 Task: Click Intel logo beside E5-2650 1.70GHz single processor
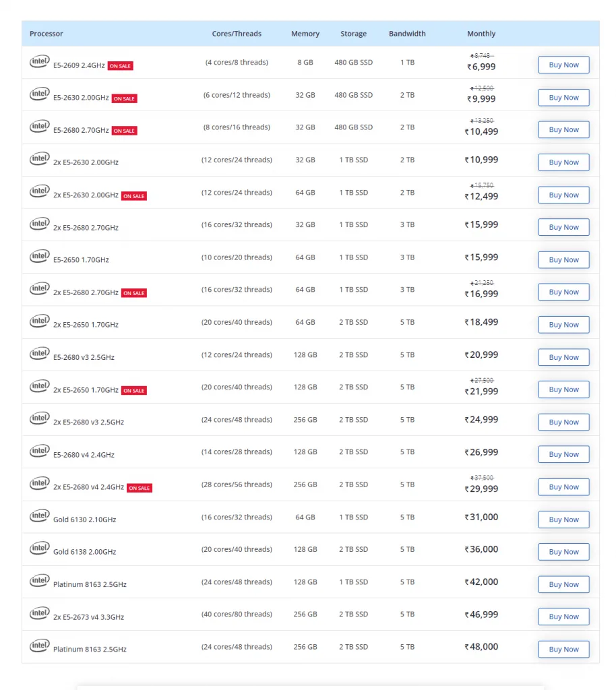pos(39,256)
